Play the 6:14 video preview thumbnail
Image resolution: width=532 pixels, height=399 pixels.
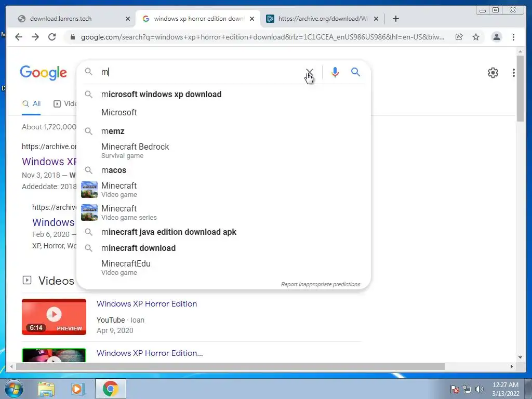(54, 316)
